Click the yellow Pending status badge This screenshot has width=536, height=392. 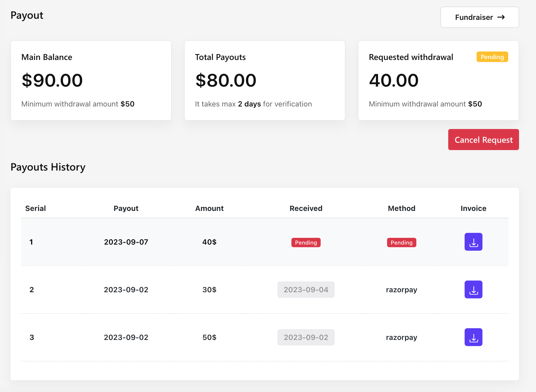pos(492,57)
